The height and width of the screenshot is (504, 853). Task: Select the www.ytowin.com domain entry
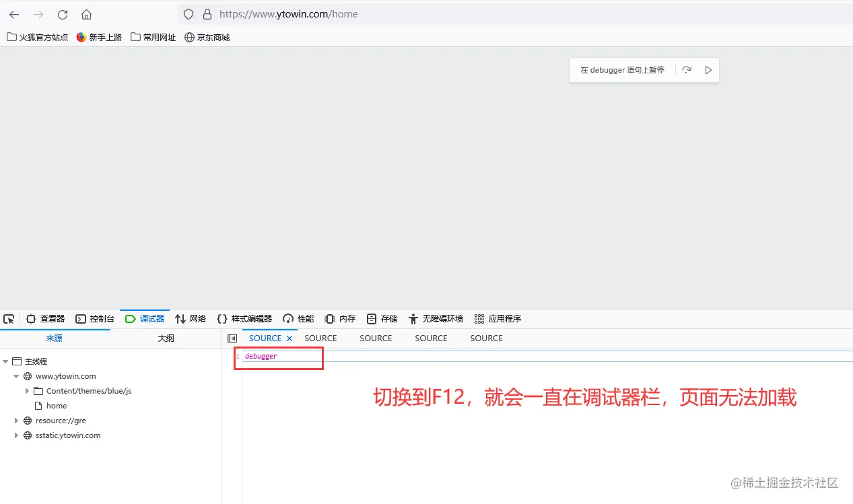pyautogui.click(x=66, y=376)
